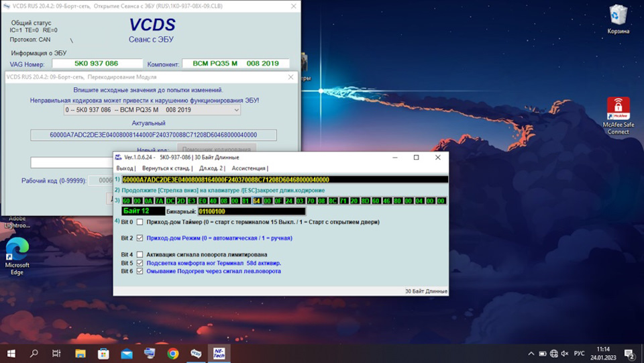Select byte cell 8D

[365, 201]
